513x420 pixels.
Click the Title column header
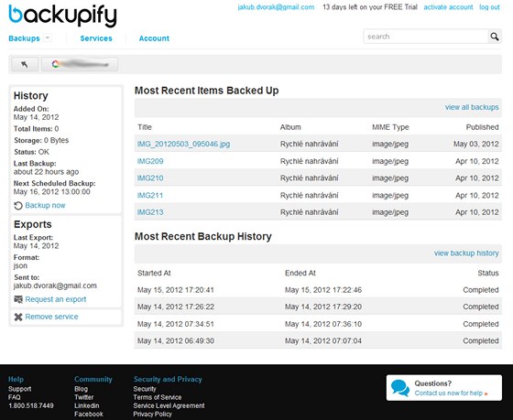(x=145, y=127)
